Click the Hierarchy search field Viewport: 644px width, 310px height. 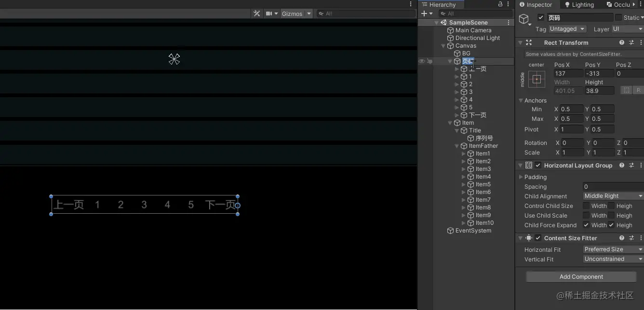(x=476, y=13)
